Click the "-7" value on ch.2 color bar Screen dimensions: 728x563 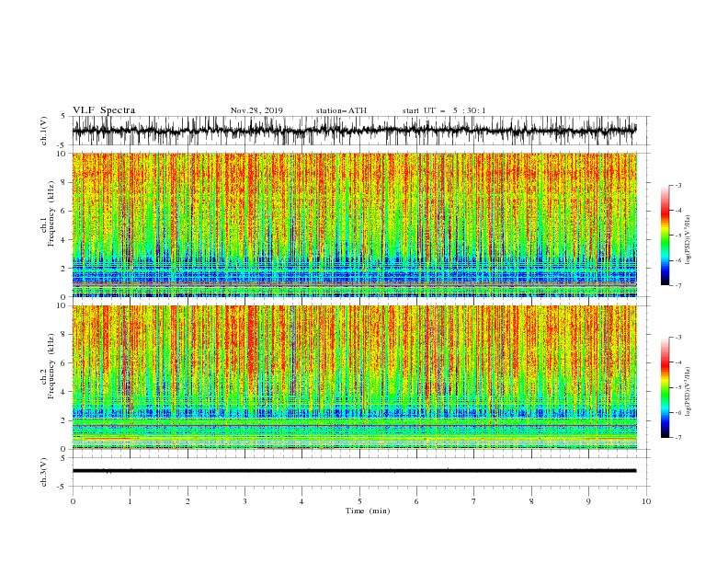tap(677, 438)
